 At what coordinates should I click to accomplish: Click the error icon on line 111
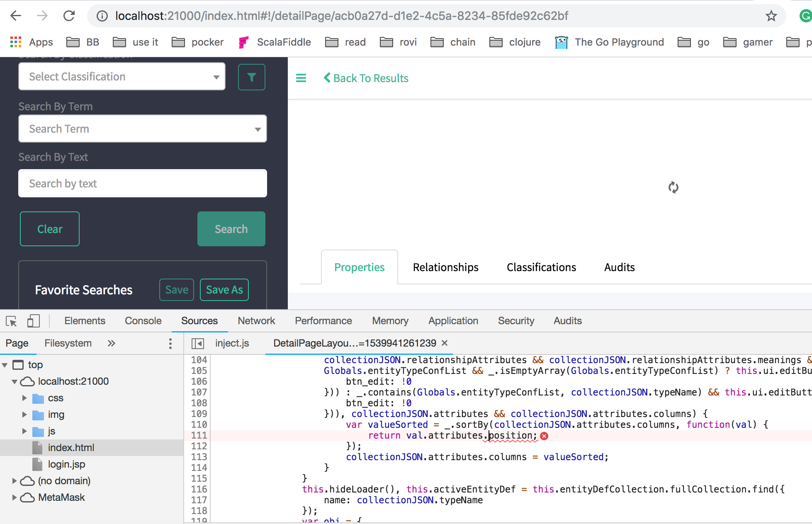tap(545, 436)
